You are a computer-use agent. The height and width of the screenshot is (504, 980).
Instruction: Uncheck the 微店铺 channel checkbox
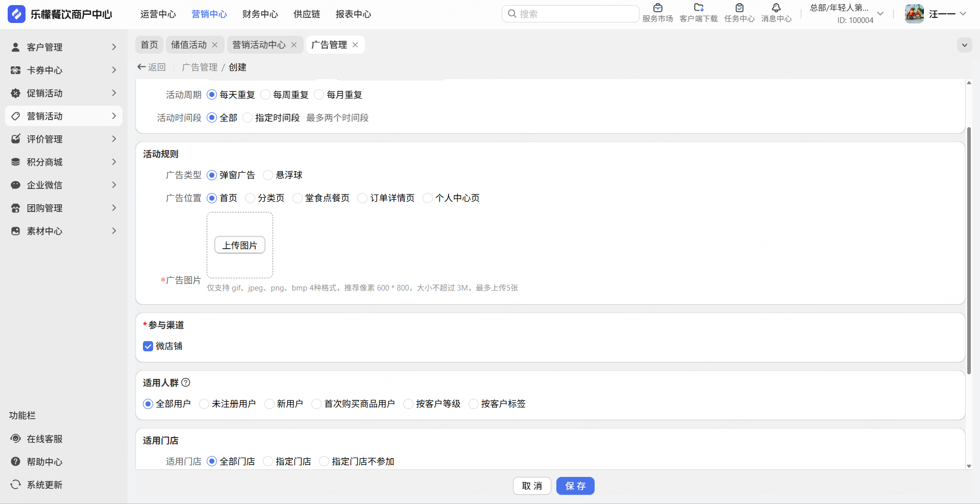[148, 346]
